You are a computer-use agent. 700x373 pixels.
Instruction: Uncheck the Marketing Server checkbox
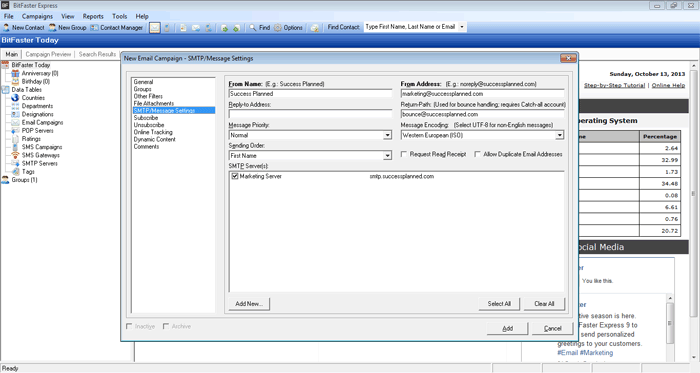pyautogui.click(x=235, y=176)
